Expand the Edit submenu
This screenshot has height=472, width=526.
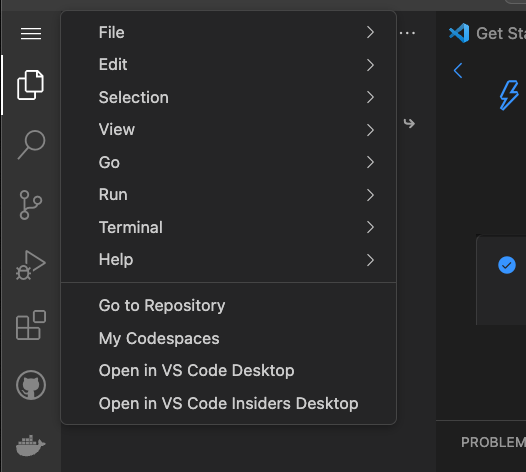(x=228, y=65)
